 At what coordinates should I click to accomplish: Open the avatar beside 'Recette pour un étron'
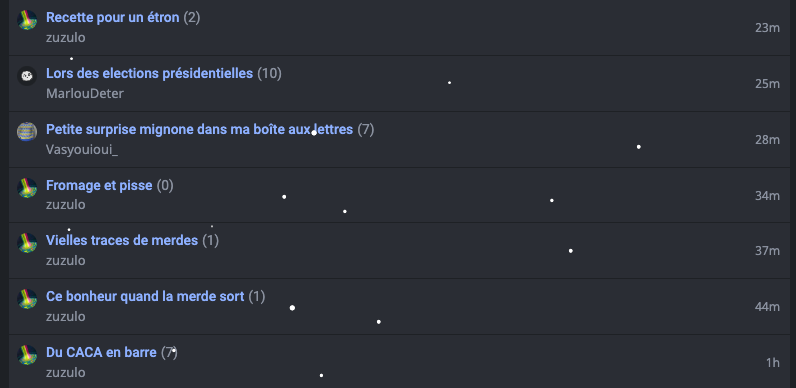(27, 20)
